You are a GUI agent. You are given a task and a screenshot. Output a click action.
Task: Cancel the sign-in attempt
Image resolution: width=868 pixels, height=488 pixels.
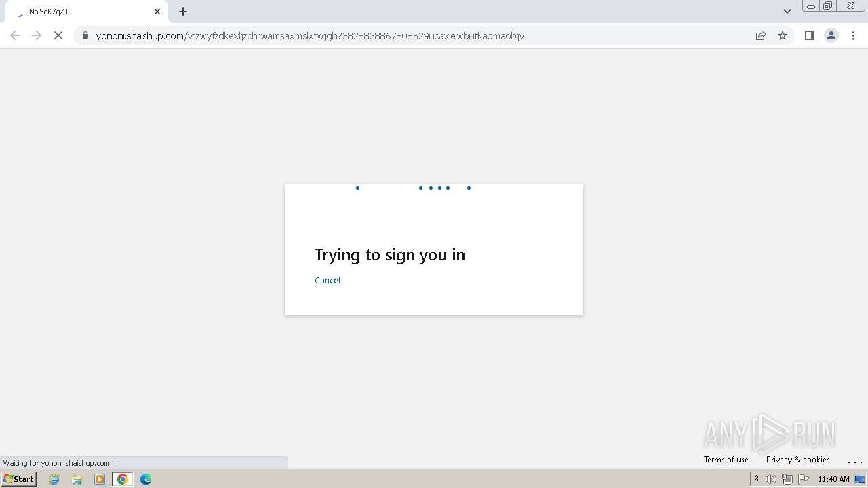pos(328,280)
